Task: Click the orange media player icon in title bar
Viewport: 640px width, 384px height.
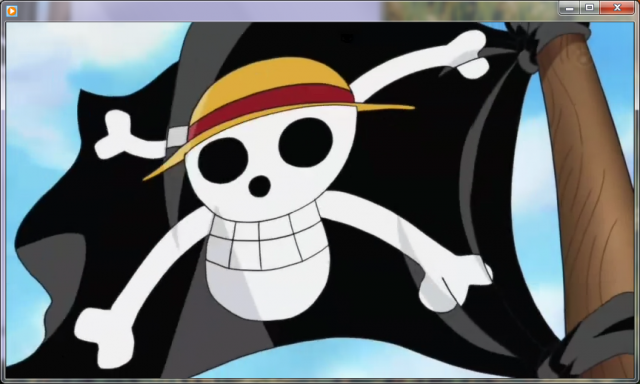Action: [x=12, y=11]
